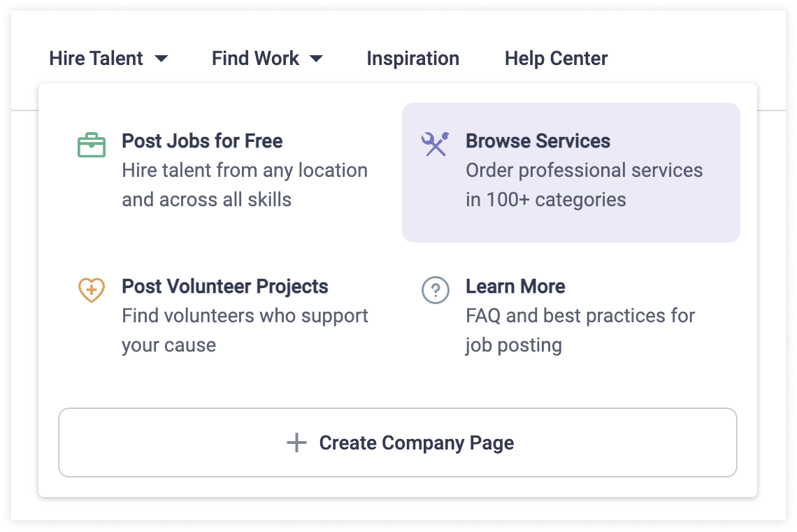Screen dimensions: 797x532
Task: Open the Learn More heading
Action: [x=515, y=287]
